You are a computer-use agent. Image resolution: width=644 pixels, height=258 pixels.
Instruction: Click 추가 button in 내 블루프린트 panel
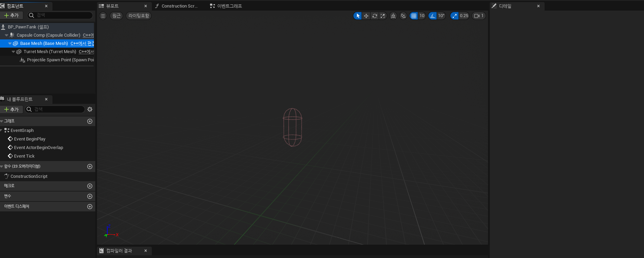click(x=12, y=109)
